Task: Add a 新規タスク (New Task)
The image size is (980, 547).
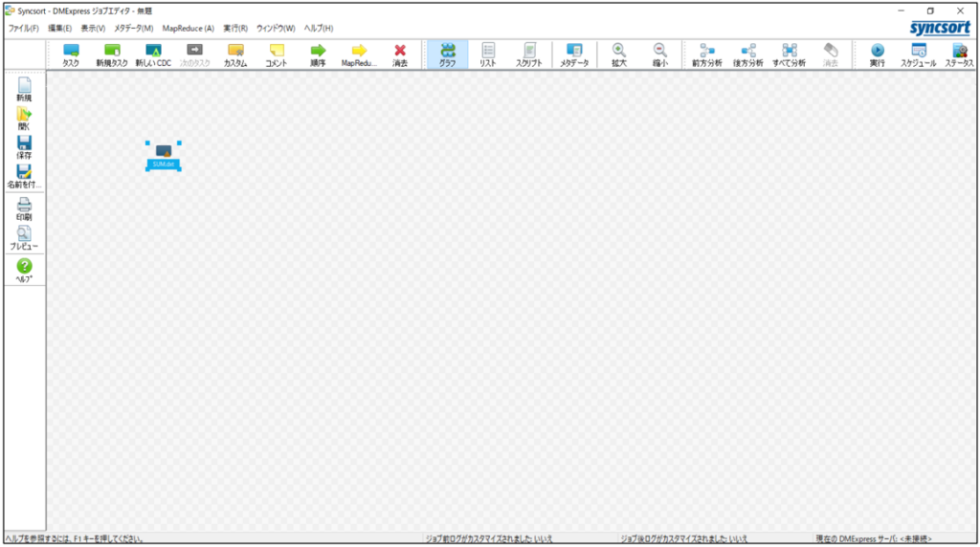Action: pyautogui.click(x=112, y=55)
